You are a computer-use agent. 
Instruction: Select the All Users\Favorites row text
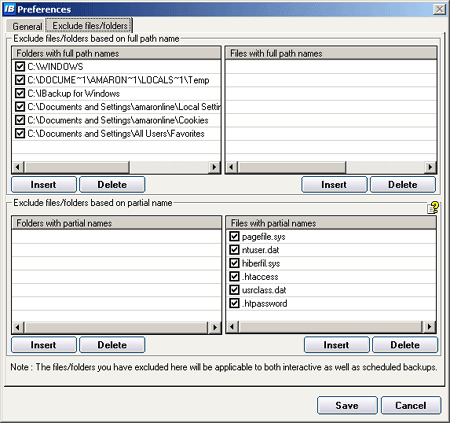pyautogui.click(x=116, y=133)
